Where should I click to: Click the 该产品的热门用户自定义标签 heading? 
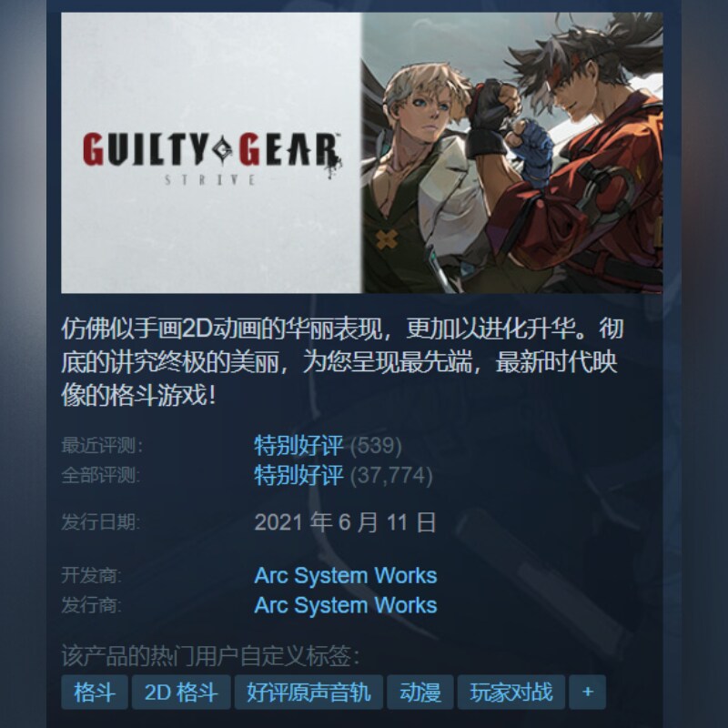[210, 656]
